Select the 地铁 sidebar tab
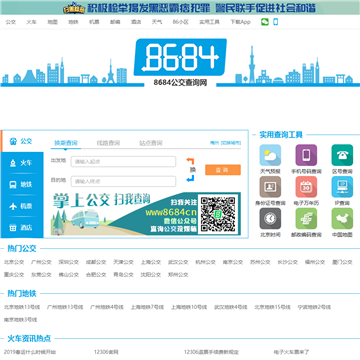360x360 pixels. (x=22, y=184)
